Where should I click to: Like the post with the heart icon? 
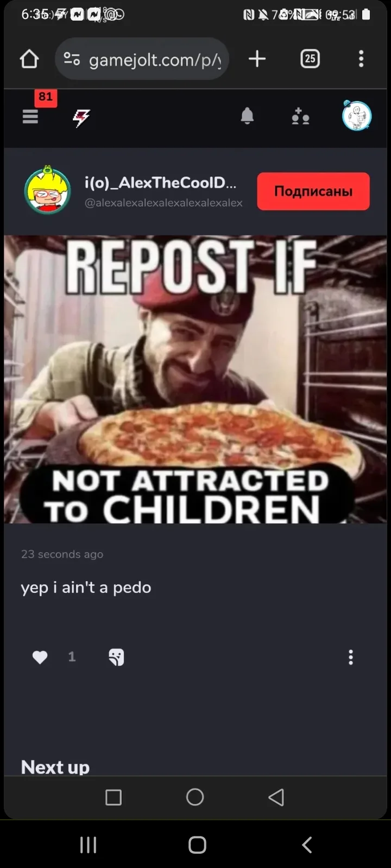pos(40,657)
